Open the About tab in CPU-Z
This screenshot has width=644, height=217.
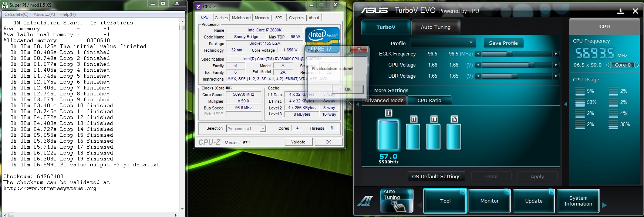(x=314, y=18)
